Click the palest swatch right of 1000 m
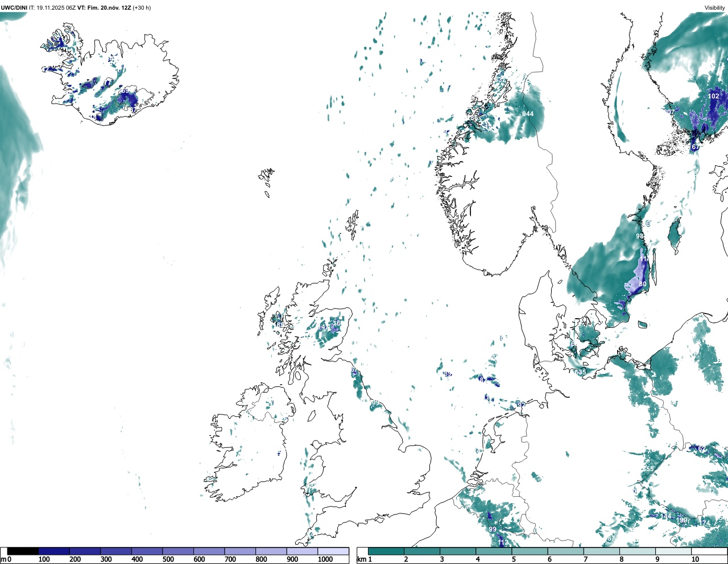 pos(333,551)
